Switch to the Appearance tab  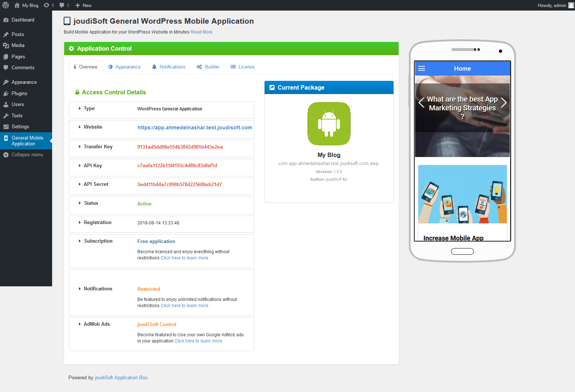pyautogui.click(x=124, y=67)
